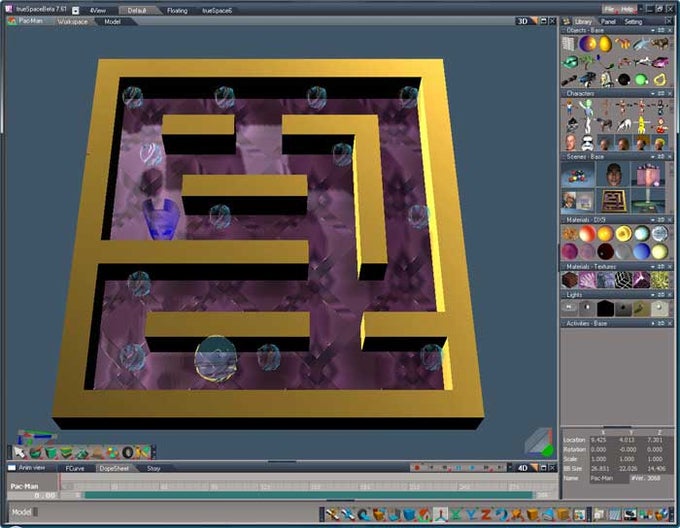This screenshot has width=680, height=528.
Task: Click the colored spheres icon in viewport toolbar
Action: coord(113,453)
